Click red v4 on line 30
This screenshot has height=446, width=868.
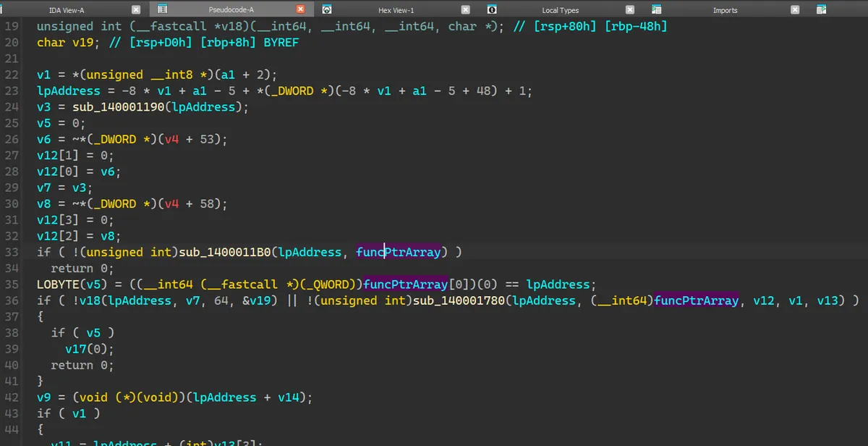click(171, 203)
